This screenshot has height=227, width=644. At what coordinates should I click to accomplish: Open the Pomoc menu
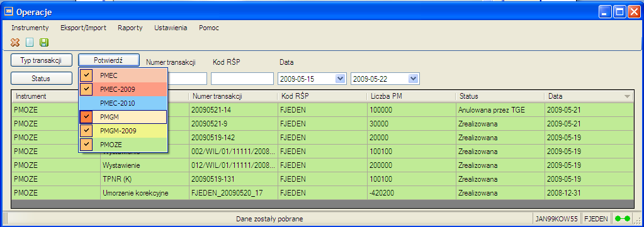point(209,28)
